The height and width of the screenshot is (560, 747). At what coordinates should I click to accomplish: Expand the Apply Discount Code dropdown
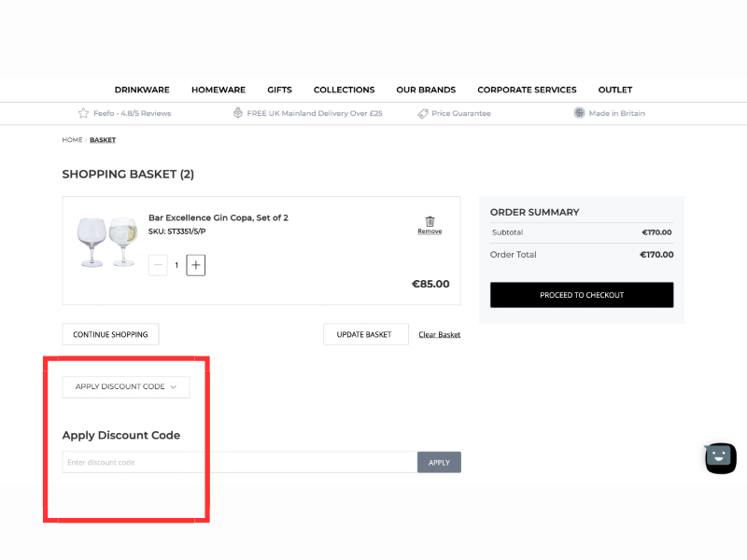[126, 386]
